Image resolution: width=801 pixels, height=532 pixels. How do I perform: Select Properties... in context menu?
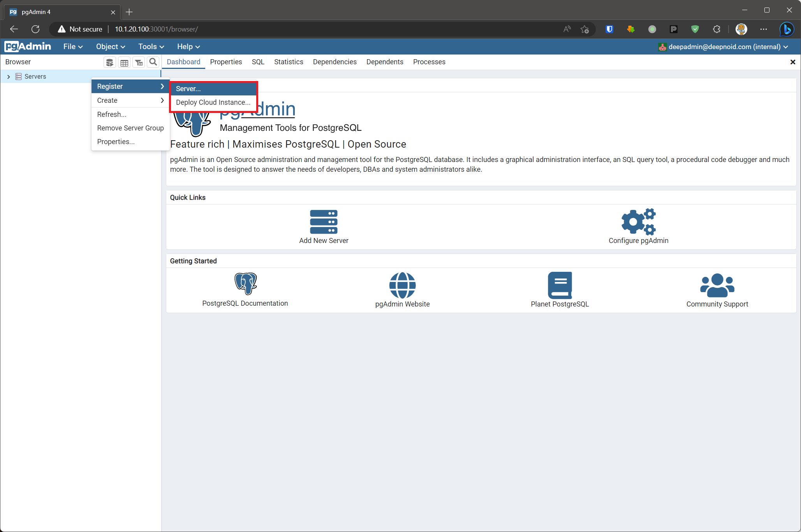[130, 142]
